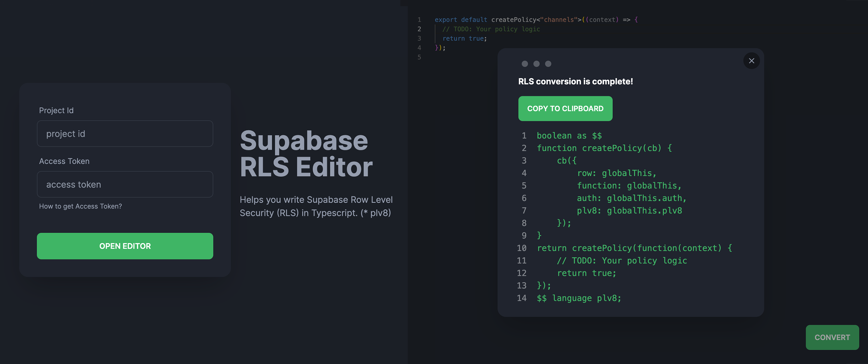Screen dimensions: 868x364
Task: Click the 'Supabase RLS Editor' title
Action: point(306,154)
